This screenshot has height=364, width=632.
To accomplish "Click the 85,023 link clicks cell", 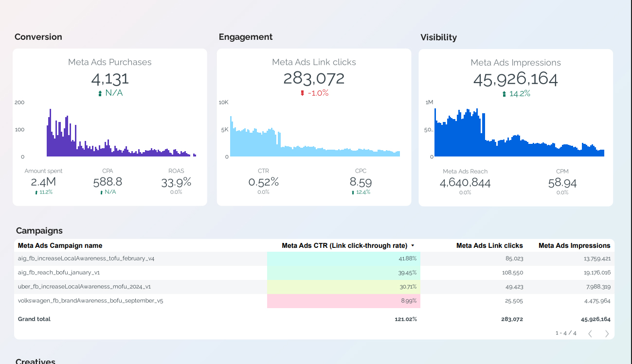I will (514, 259).
